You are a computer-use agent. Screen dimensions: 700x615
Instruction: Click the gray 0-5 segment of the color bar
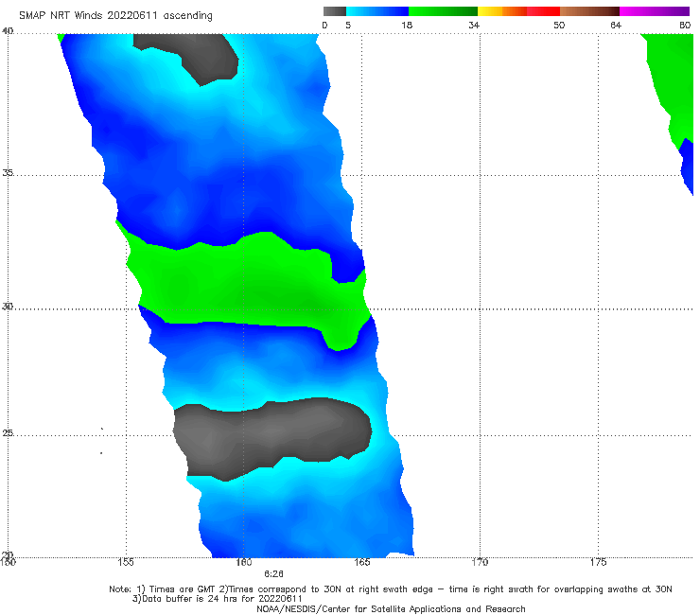[334, 11]
